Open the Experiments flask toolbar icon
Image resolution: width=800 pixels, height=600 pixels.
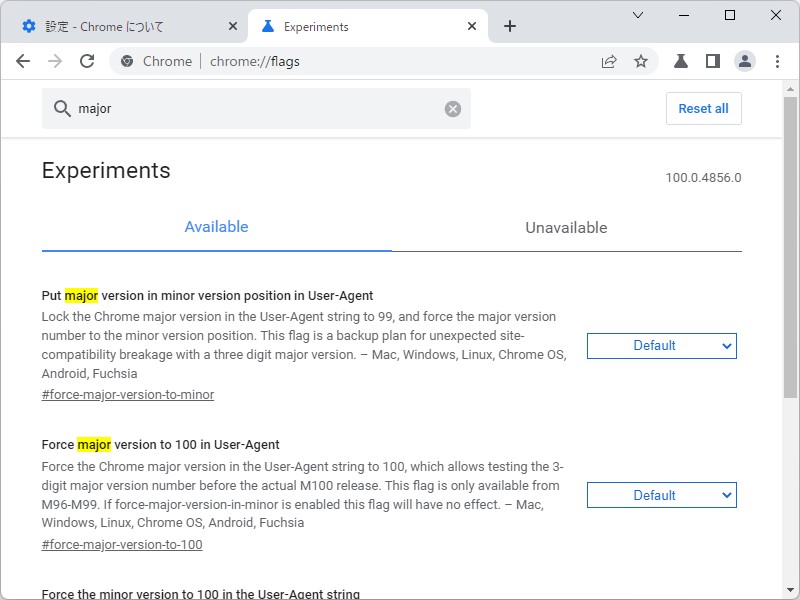point(681,61)
